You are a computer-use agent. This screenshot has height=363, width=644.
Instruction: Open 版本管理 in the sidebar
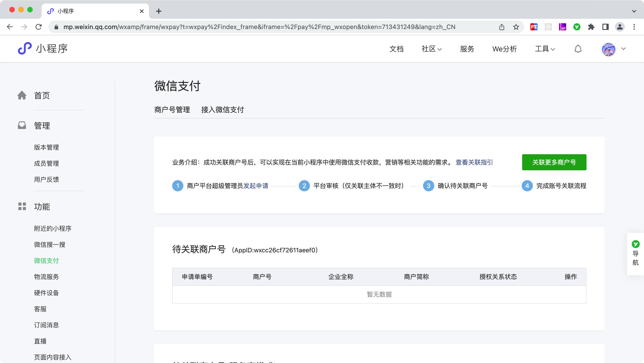(47, 147)
